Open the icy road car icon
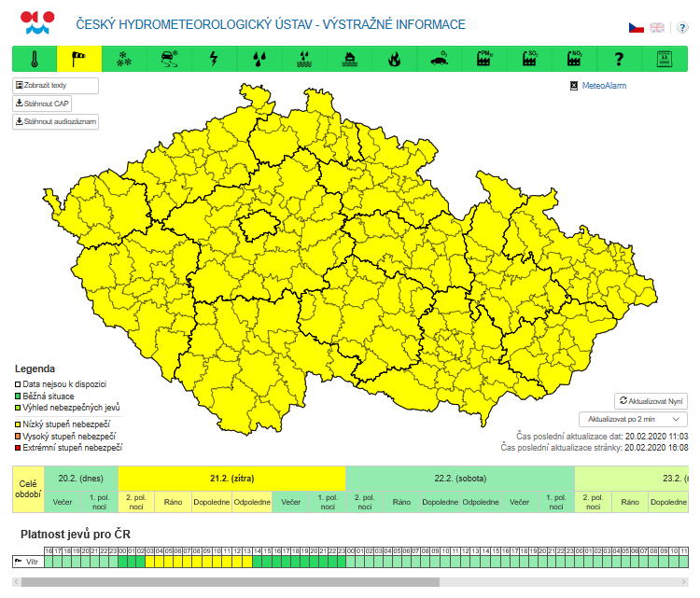700x598 pixels. 169,59
